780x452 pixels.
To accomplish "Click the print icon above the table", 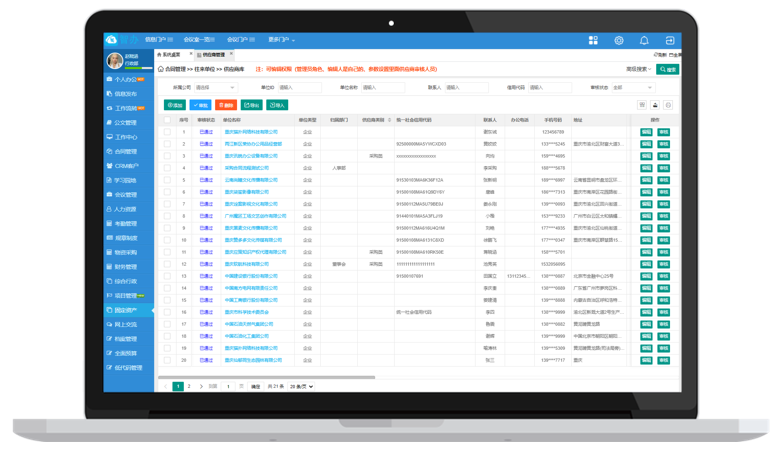I will [x=655, y=105].
